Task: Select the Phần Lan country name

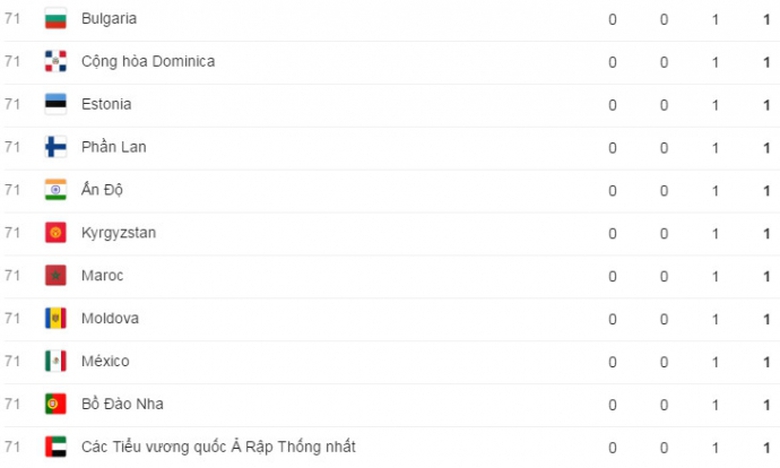Action: coord(113,147)
